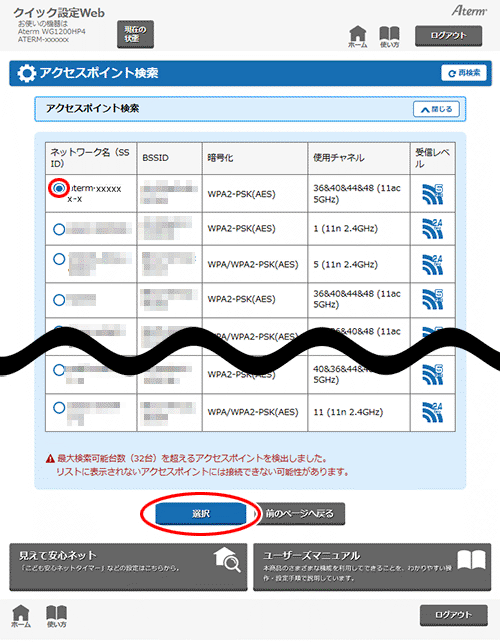This screenshot has height=642, width=500.
Task: Select the Aterm-xxxxxx-x network radio button
Action: 59,188
